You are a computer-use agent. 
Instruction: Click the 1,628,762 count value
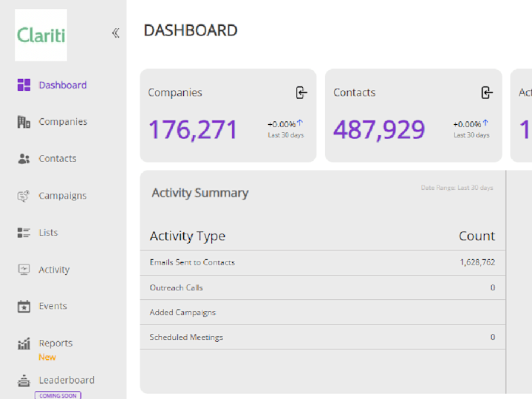tap(477, 262)
